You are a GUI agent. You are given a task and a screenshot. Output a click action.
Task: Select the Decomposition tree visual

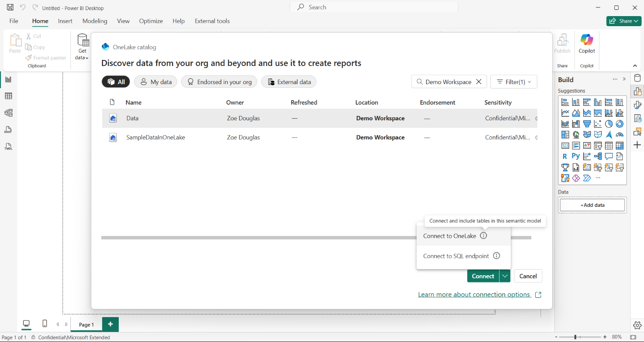[598, 157]
